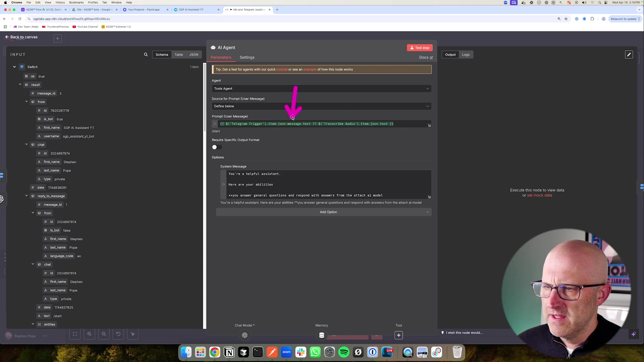
Task: Collapse the reply_to_message tree node
Action: click(x=26, y=196)
